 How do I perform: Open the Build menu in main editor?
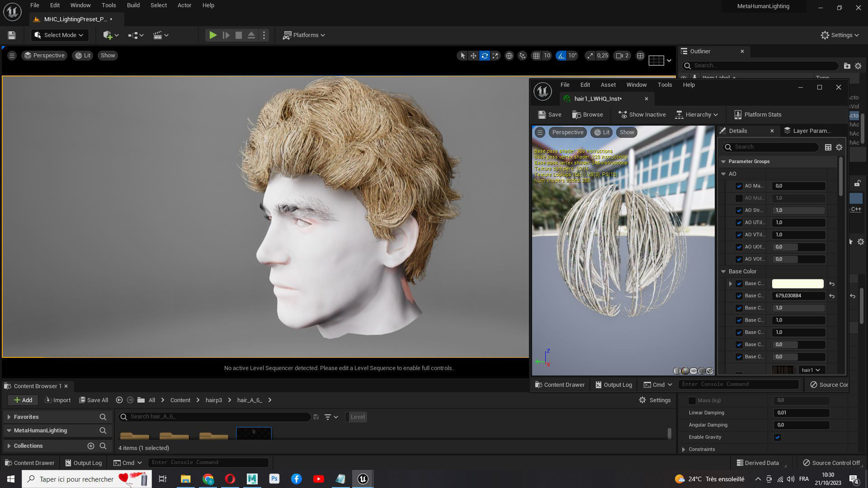coord(133,5)
